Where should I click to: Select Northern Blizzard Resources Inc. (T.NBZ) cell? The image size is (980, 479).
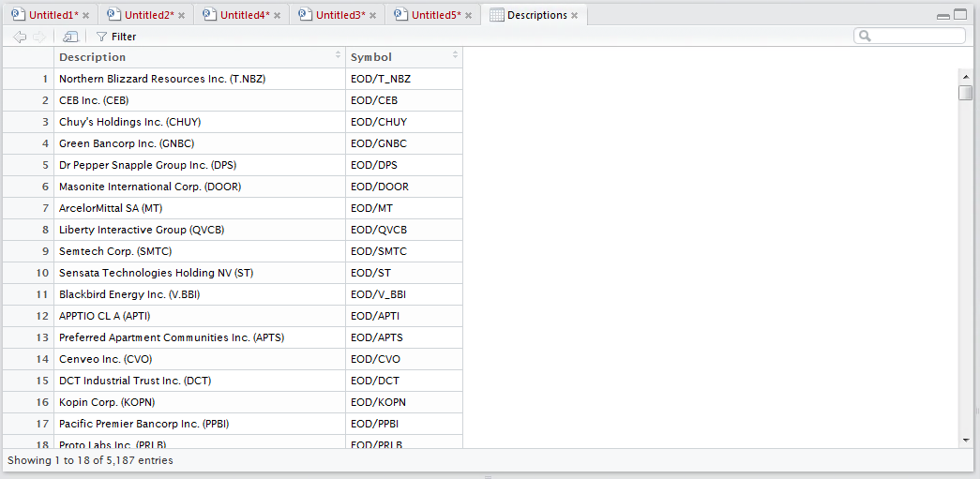pos(200,79)
